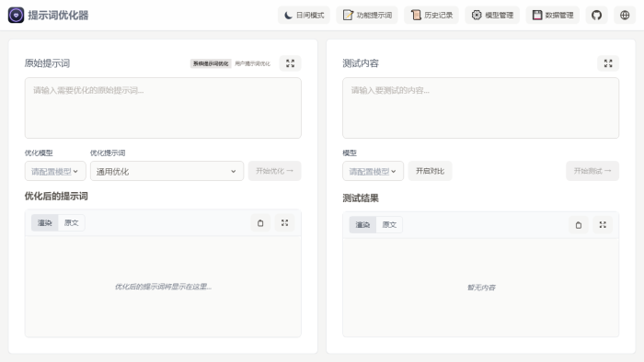Screen dimensions: 644x362
Task: Select 原文 tab in test result panel
Action: [389, 225]
